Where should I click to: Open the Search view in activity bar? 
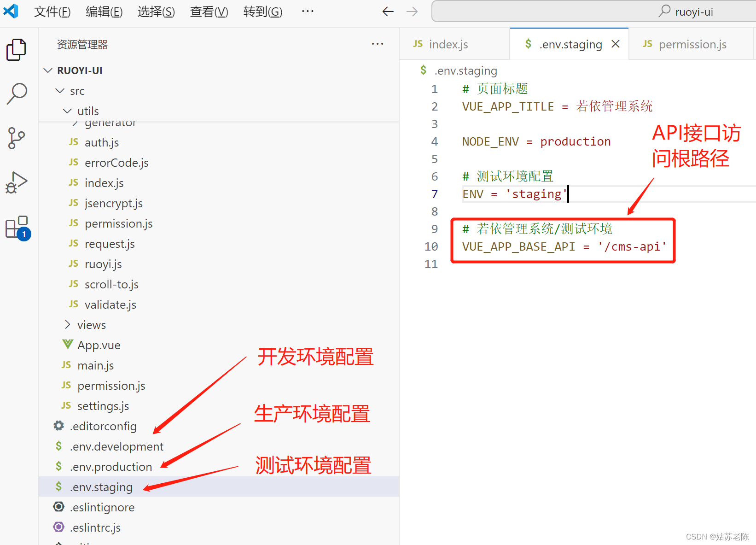tap(17, 94)
